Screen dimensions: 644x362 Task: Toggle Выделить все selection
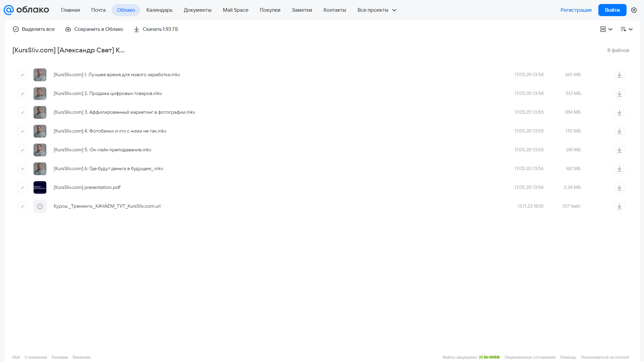pos(34,29)
